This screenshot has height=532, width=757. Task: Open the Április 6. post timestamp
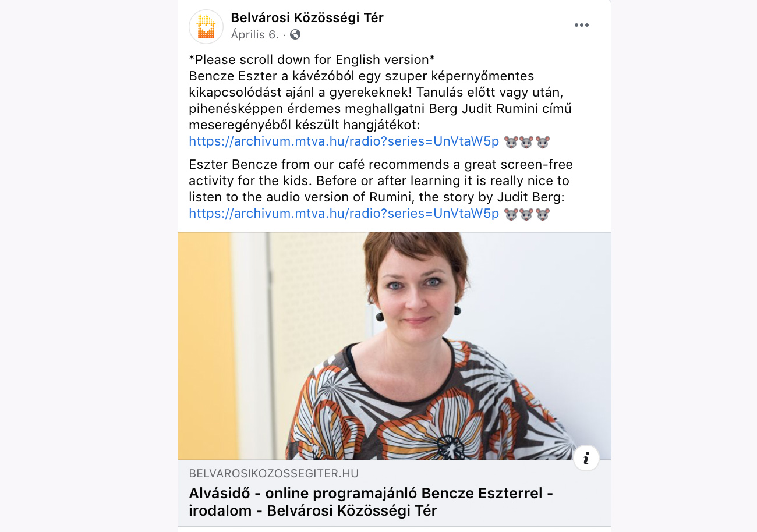(255, 34)
